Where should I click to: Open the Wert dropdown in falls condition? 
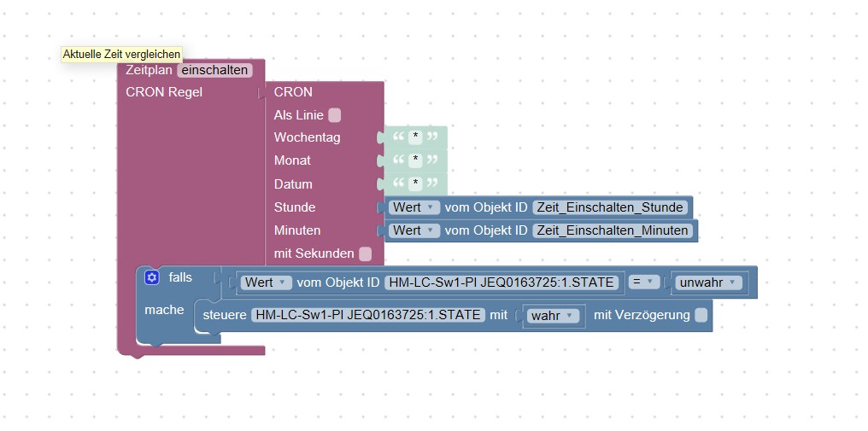tap(267, 282)
